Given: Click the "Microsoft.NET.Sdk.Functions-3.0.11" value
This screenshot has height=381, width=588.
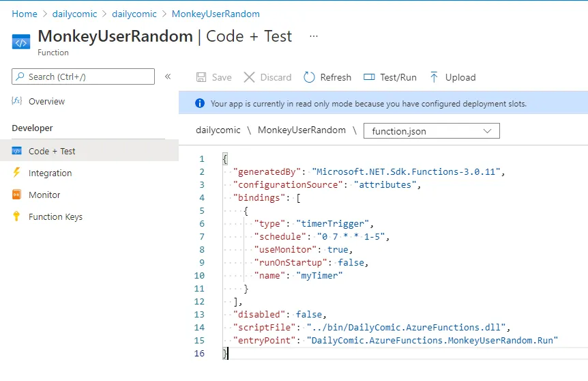Looking at the screenshot, I should [406, 172].
